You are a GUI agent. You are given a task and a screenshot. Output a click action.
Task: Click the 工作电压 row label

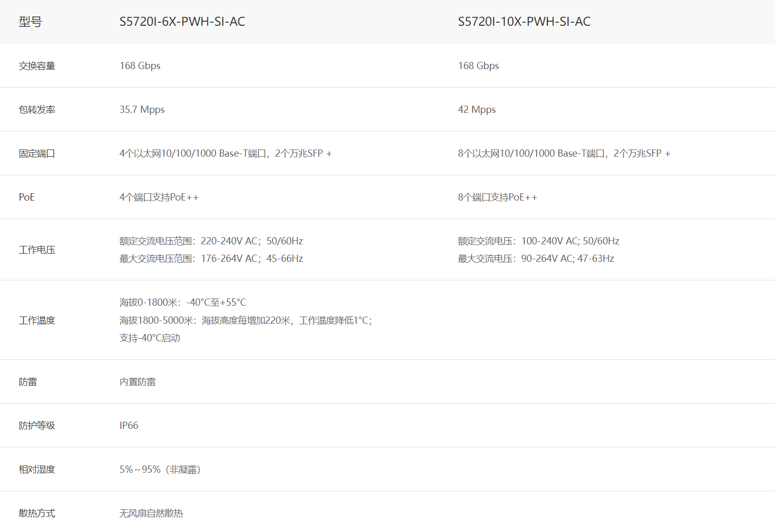tap(37, 250)
